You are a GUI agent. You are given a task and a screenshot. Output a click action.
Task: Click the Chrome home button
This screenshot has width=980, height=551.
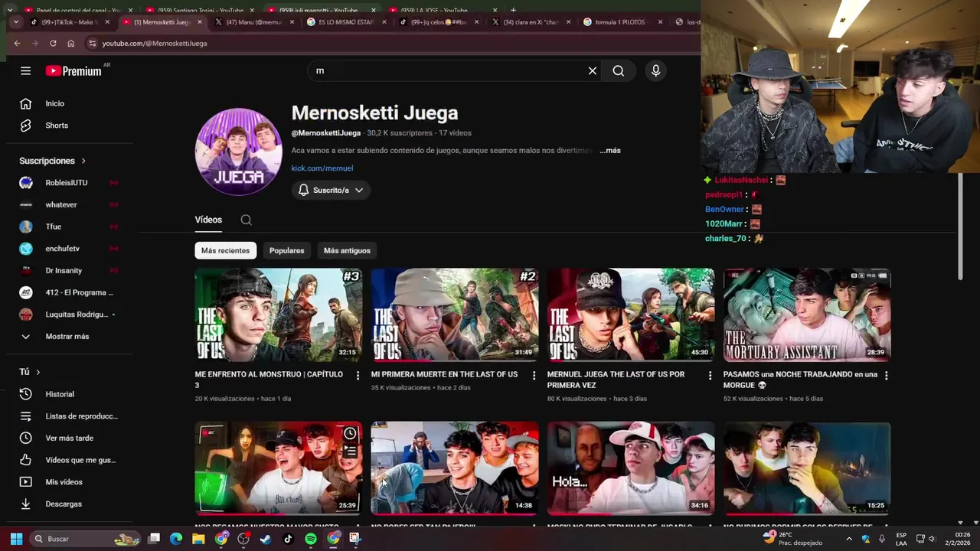pyautogui.click(x=70, y=44)
